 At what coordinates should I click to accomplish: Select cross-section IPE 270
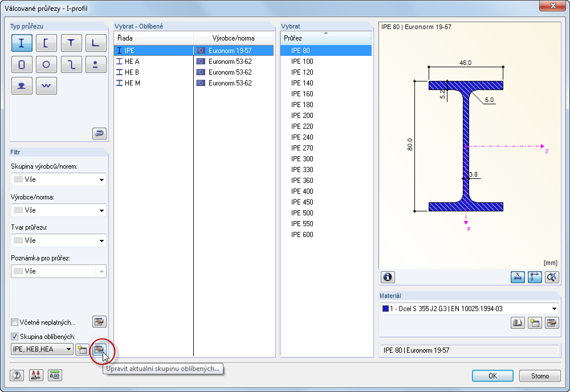tap(325, 148)
